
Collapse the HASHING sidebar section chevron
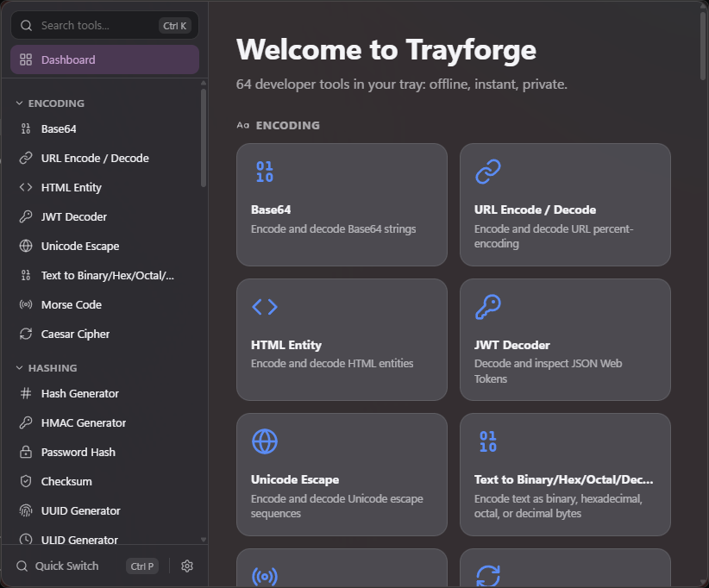[x=19, y=368]
